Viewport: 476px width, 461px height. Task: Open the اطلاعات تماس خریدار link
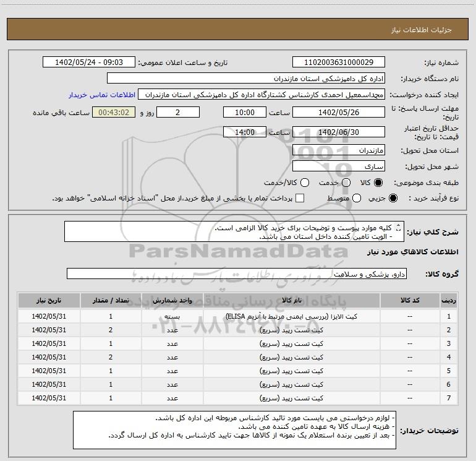click(x=102, y=95)
